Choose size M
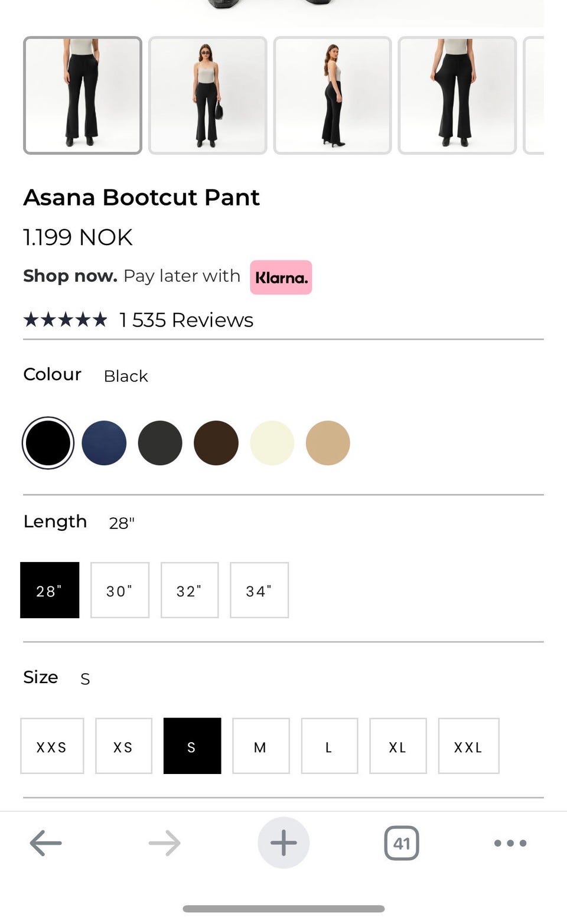The image size is (567, 924). 260,746
